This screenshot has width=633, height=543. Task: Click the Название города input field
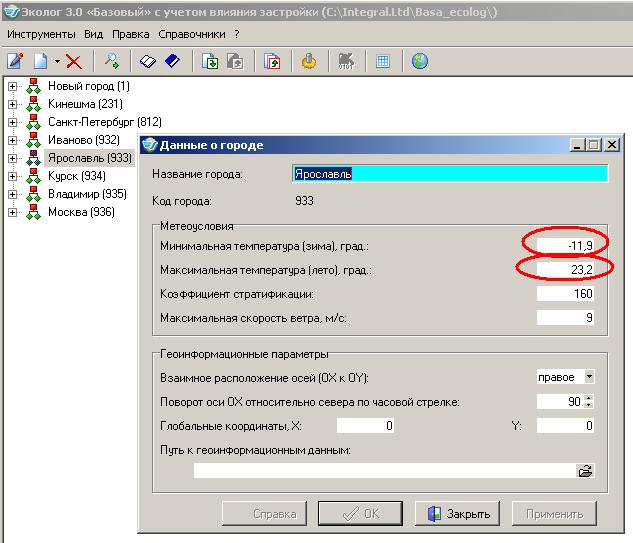coord(449,173)
